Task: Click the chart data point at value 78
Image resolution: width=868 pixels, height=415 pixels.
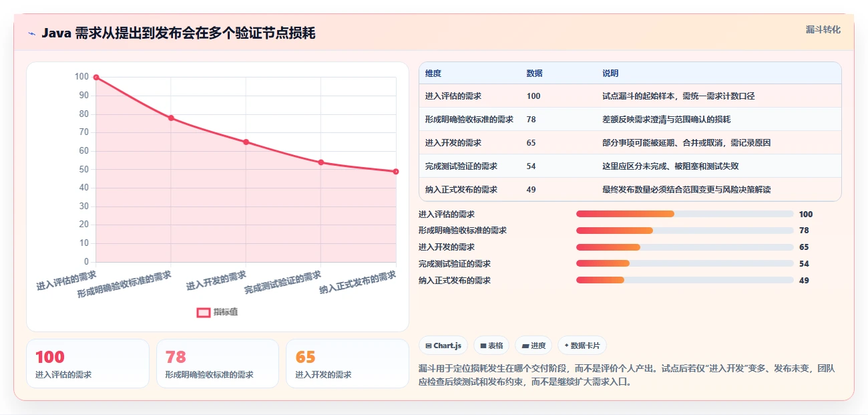Action: 171,118
